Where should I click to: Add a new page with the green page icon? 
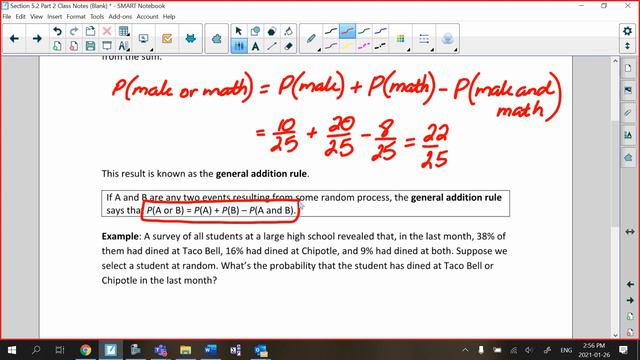coord(57,46)
